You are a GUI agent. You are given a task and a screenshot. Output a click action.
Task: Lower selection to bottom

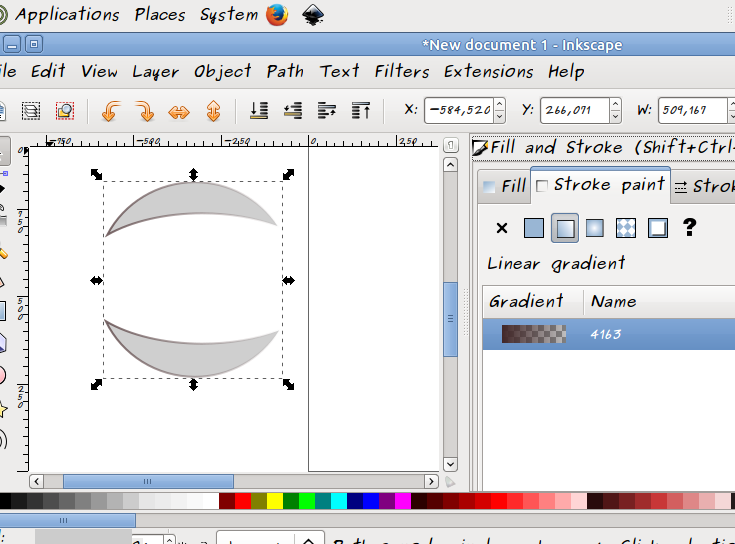click(259, 111)
